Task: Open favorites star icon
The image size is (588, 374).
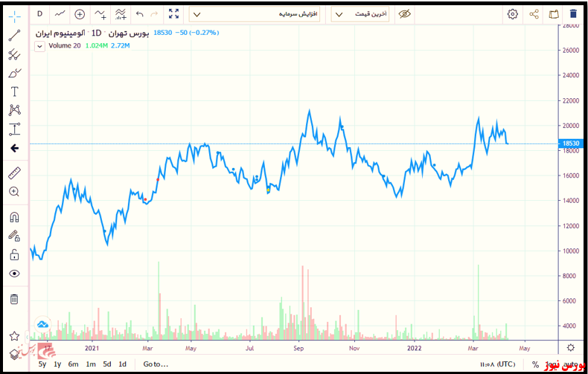Action: pos(14,336)
